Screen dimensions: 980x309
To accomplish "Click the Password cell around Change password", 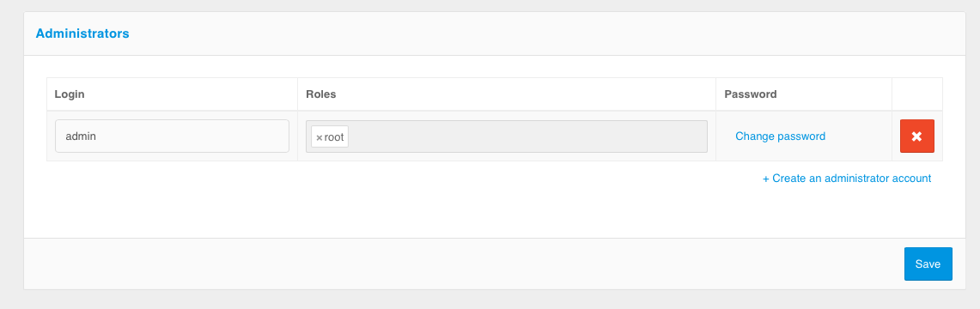I will [x=804, y=136].
